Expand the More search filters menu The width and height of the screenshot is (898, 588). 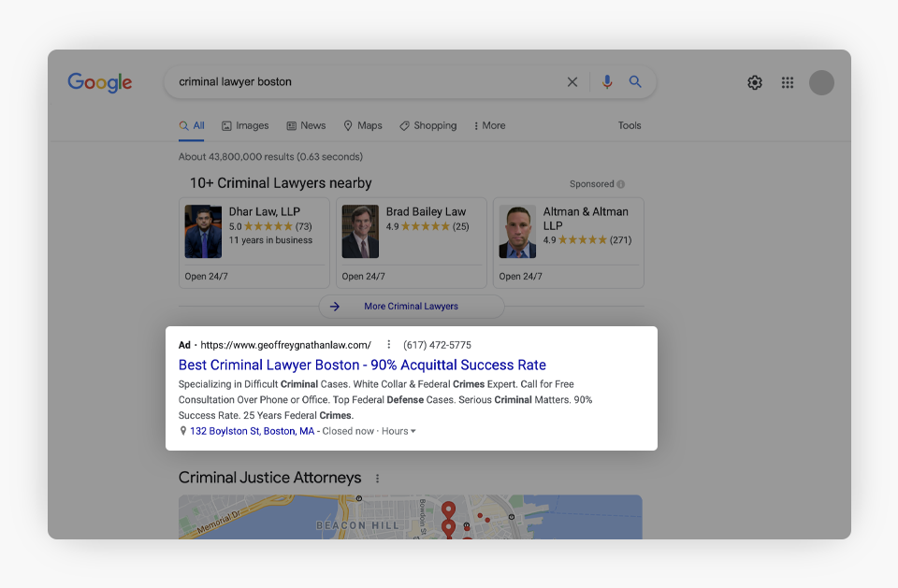489,125
